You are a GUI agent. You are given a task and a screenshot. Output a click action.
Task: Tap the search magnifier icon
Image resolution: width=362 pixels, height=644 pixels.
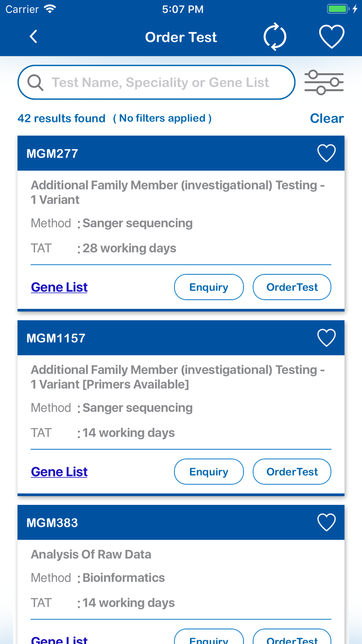pyautogui.click(x=35, y=83)
